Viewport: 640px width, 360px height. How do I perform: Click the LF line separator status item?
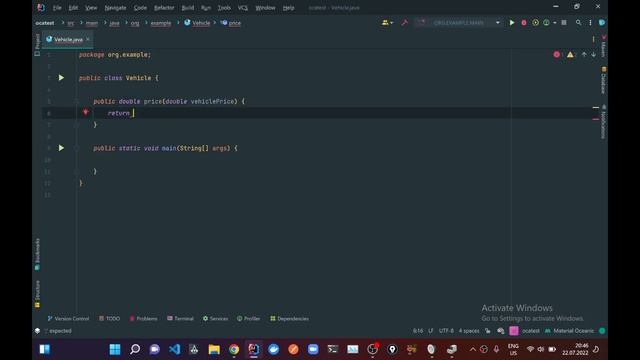(x=431, y=331)
